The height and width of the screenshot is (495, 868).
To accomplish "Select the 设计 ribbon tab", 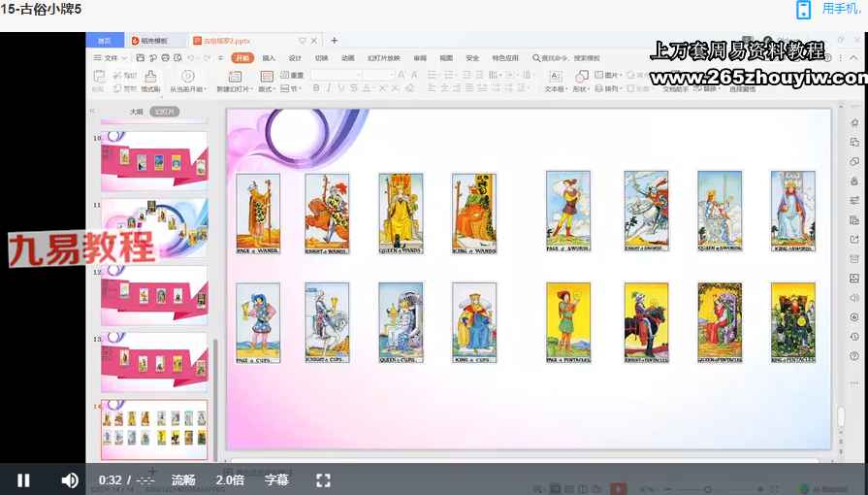I will point(295,57).
